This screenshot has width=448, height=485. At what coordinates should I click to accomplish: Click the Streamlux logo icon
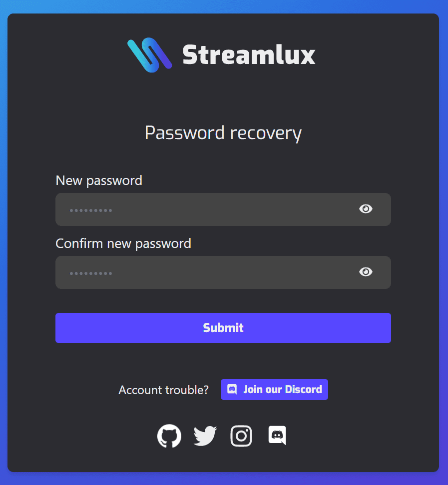(149, 55)
